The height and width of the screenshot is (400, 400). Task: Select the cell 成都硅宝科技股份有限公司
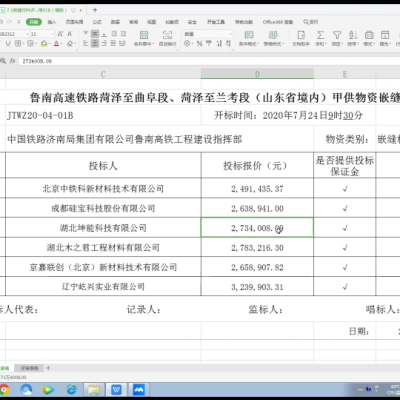tap(103, 208)
